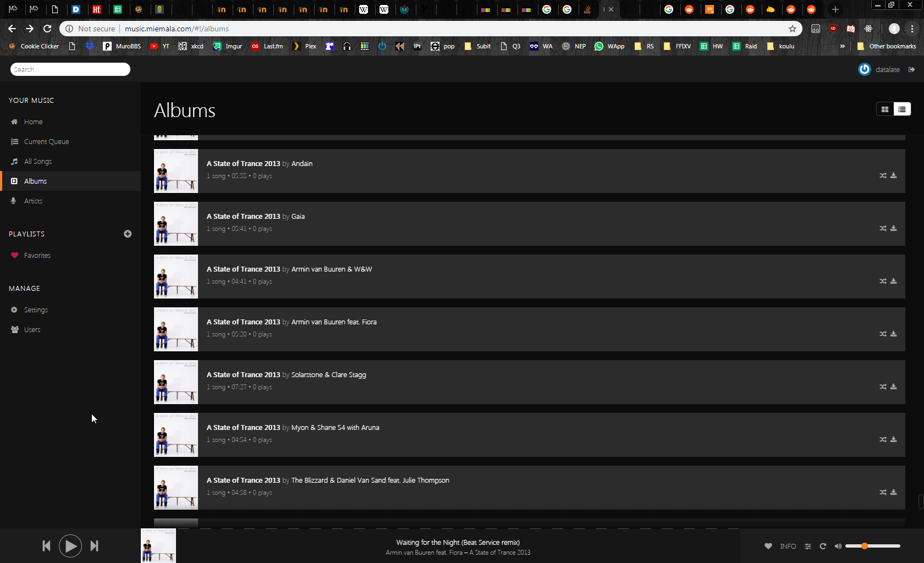Shuffle the Andain album songs
The height and width of the screenshot is (563, 924).
click(x=883, y=176)
